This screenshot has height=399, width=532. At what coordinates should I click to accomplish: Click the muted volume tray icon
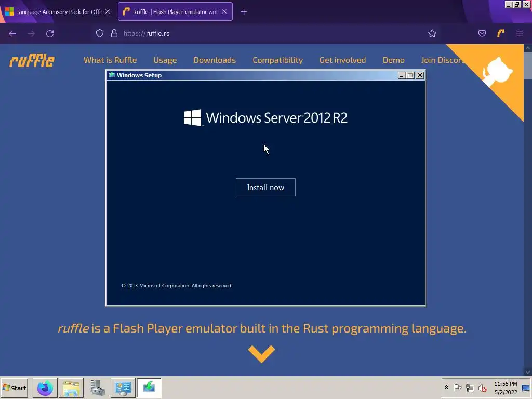pyautogui.click(x=482, y=388)
